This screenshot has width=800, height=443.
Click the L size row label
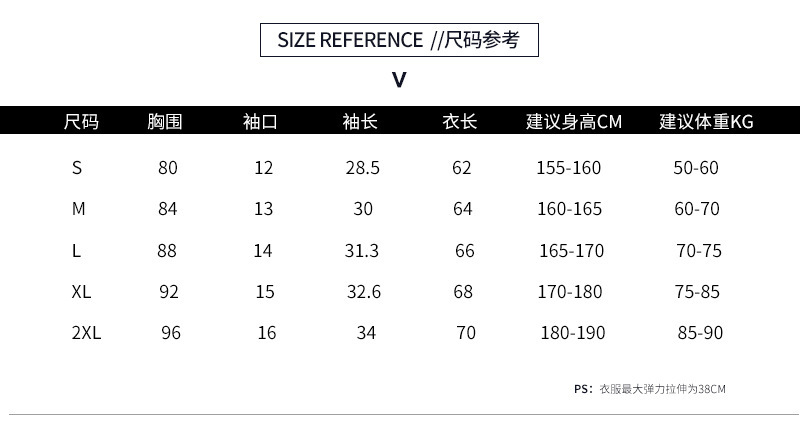click(76, 251)
